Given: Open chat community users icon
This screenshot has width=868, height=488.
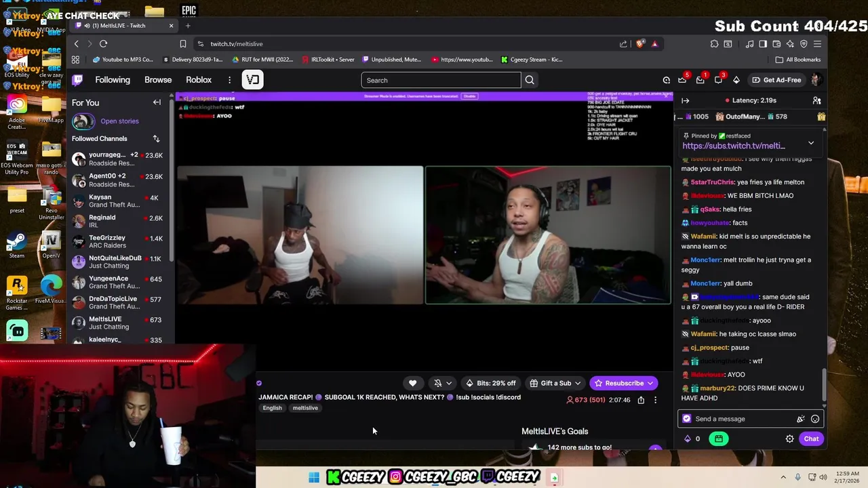Looking at the screenshot, I should pos(816,100).
